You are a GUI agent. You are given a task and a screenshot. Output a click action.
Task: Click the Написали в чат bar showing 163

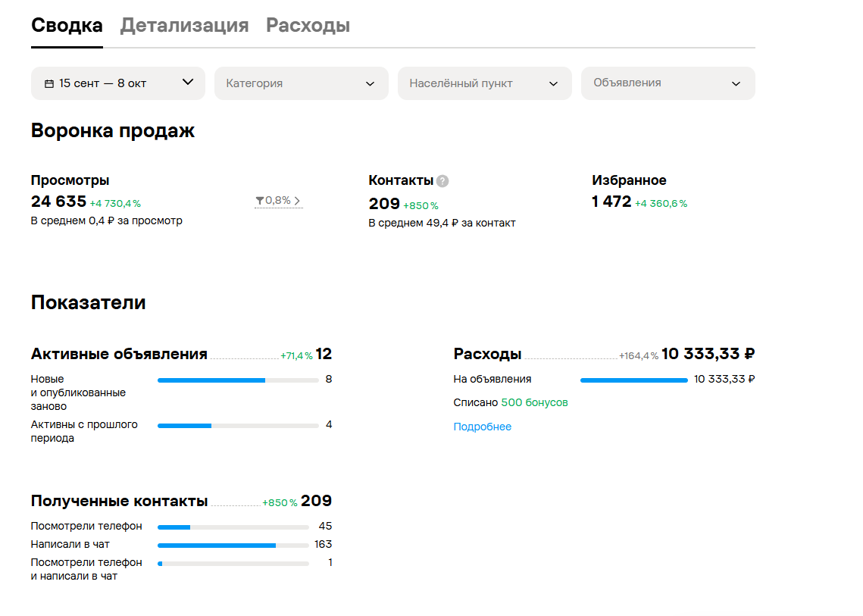[x=233, y=546]
